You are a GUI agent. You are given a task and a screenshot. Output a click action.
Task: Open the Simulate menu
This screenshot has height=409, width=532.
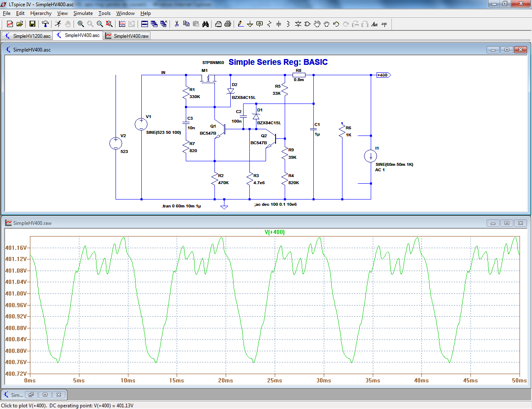[x=83, y=13]
